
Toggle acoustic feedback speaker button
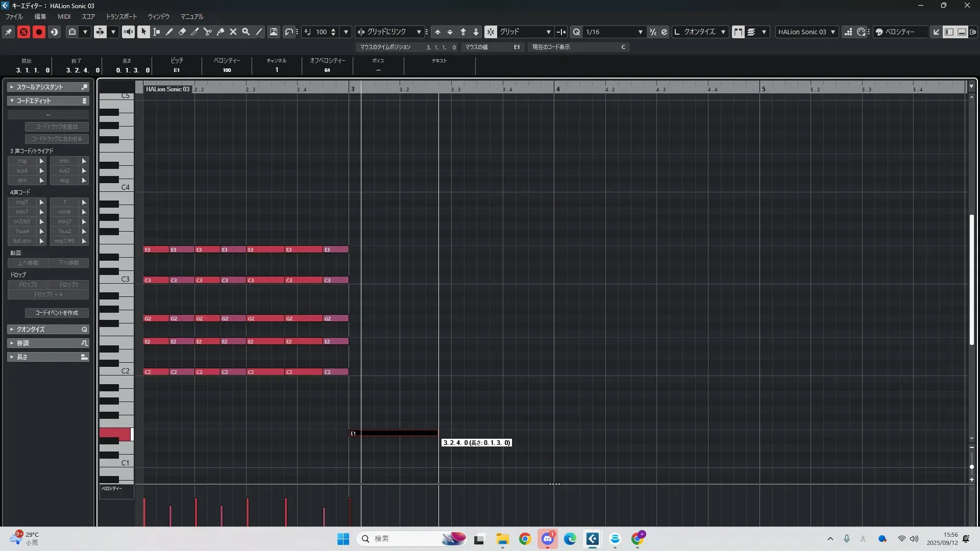[128, 32]
